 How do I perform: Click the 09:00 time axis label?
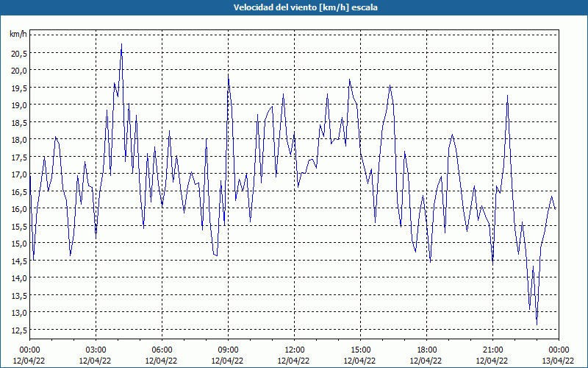228,350
